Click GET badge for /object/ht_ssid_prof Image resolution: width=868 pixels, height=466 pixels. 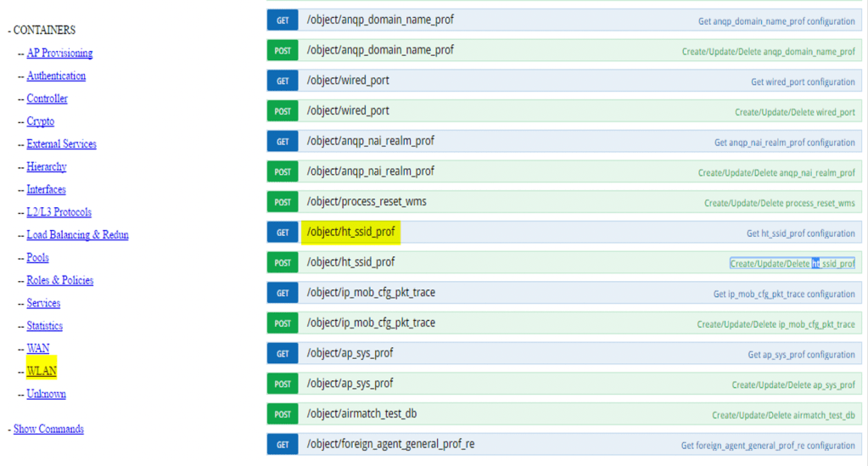[x=283, y=233]
